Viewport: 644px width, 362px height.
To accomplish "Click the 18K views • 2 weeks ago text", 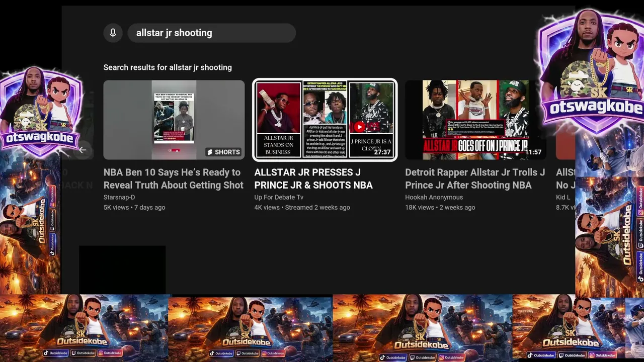I will pyautogui.click(x=440, y=207).
